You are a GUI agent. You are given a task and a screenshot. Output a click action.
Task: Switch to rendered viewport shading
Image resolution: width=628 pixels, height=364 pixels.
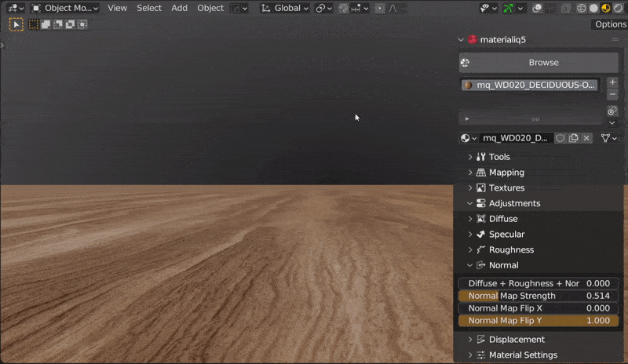click(x=618, y=8)
